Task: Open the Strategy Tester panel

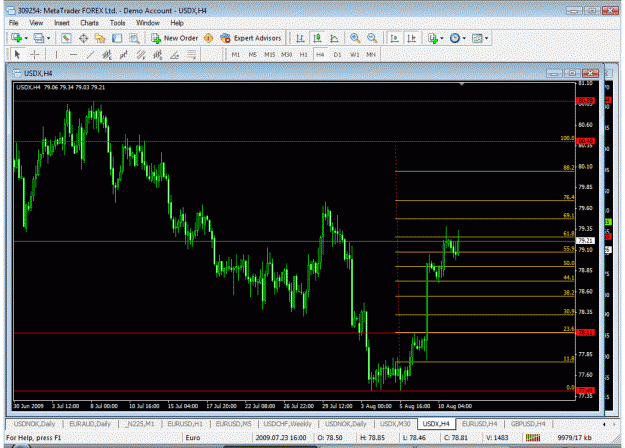Action: (x=134, y=38)
